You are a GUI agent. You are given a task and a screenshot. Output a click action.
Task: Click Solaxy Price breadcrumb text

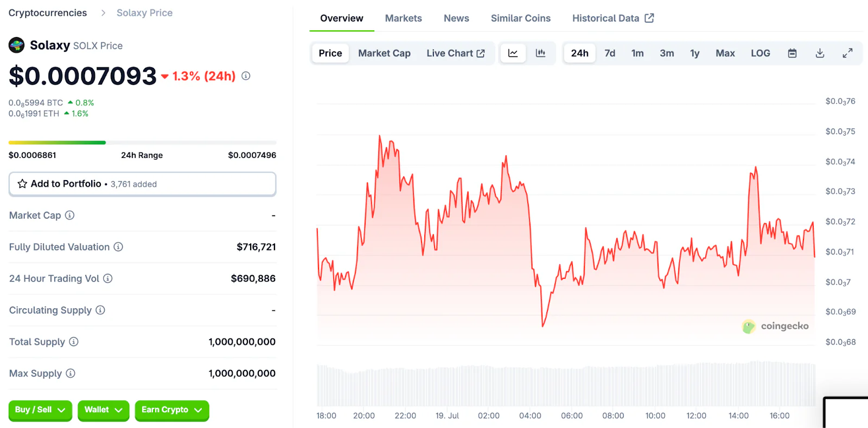point(144,12)
